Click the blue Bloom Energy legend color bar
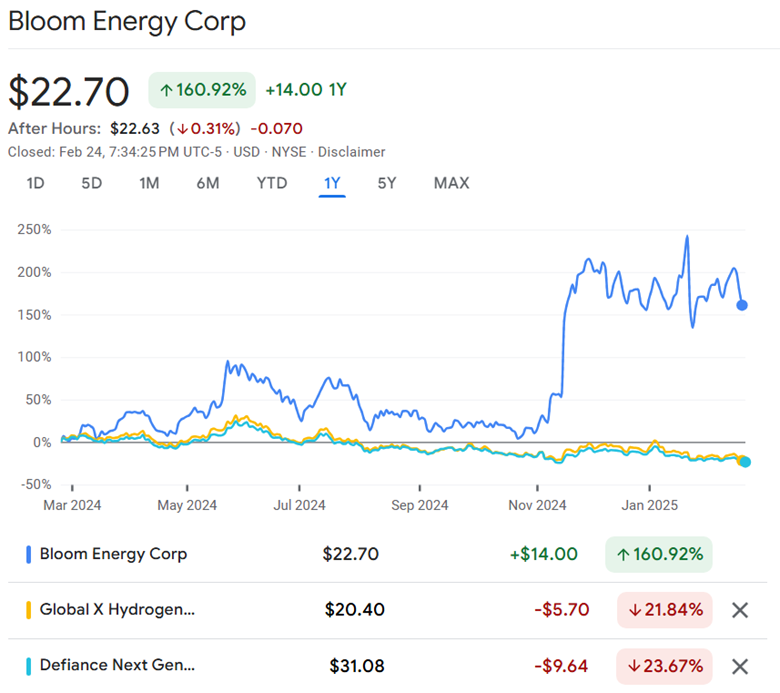780x693 pixels. tap(28, 554)
